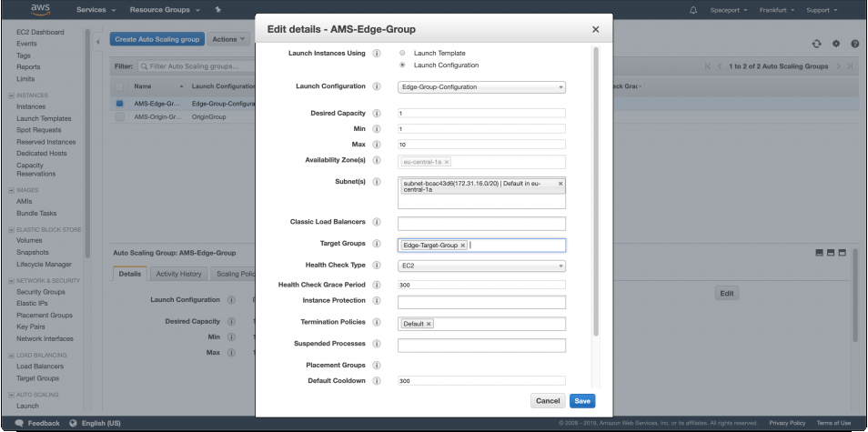Check the AMS-Origin-Group row checkbox
This screenshot has width=868, height=432.
pyautogui.click(x=119, y=117)
